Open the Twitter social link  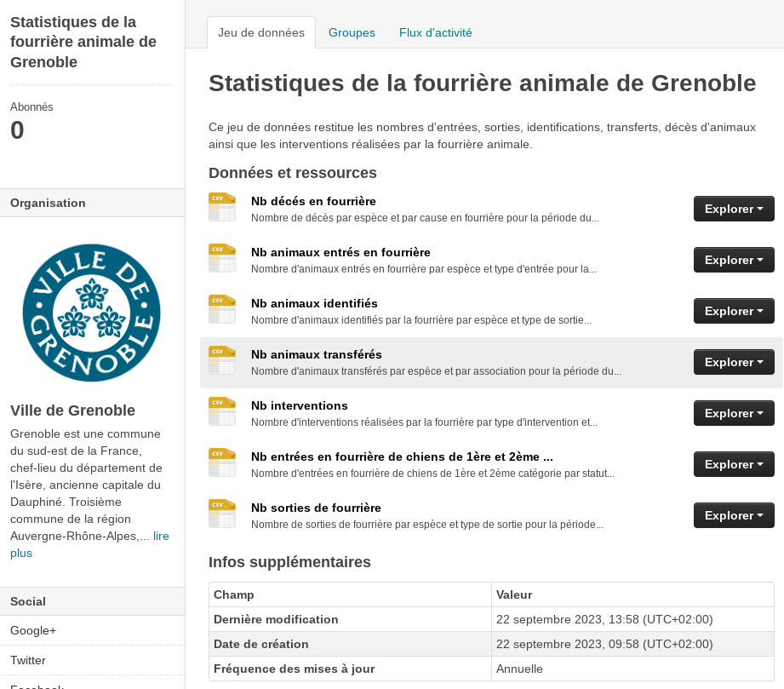(28, 660)
